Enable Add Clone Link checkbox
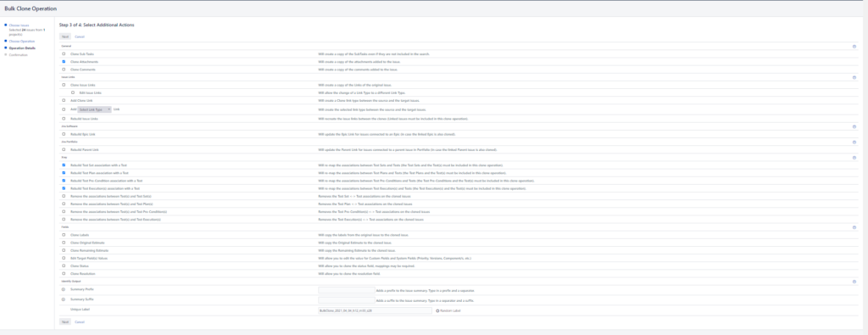868x335 pixels. [64, 100]
